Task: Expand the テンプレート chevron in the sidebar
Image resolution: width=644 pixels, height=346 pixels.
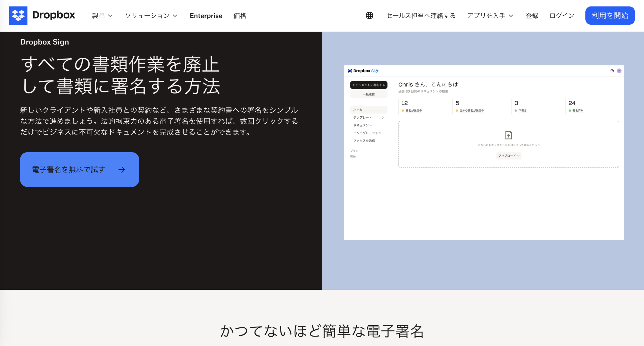Action: pyautogui.click(x=383, y=117)
